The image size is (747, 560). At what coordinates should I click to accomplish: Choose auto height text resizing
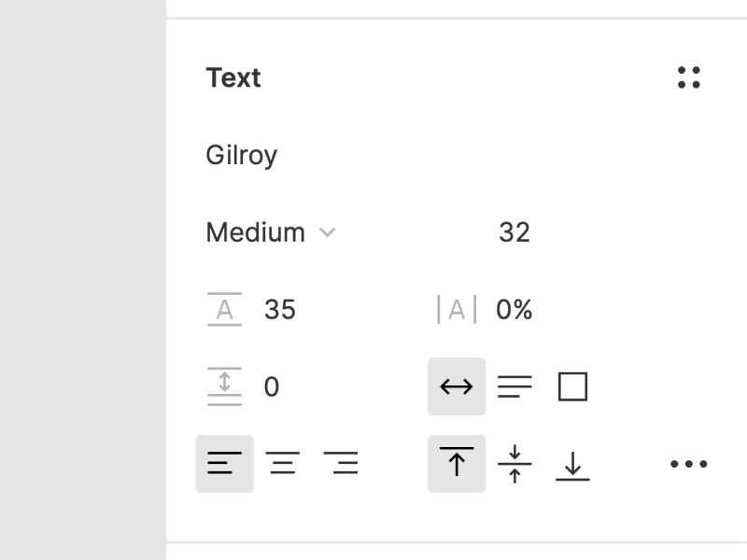click(x=514, y=385)
